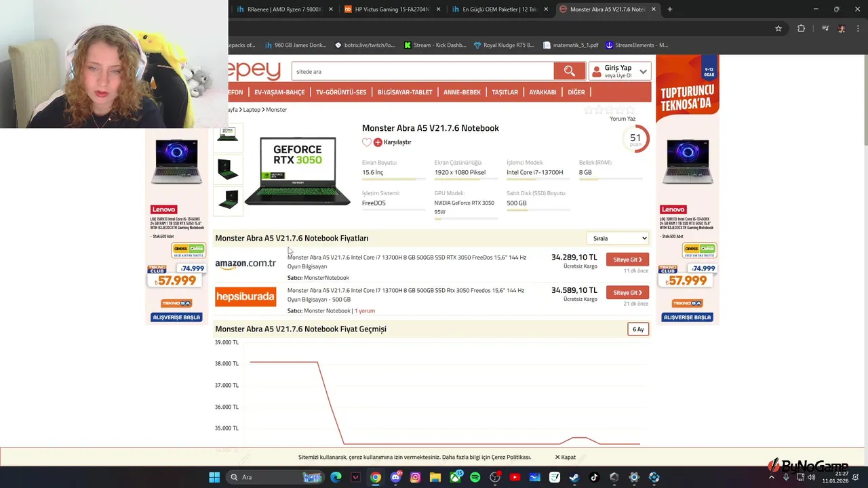
Task: Open the Xbox app in taskbar
Action: coord(455,477)
